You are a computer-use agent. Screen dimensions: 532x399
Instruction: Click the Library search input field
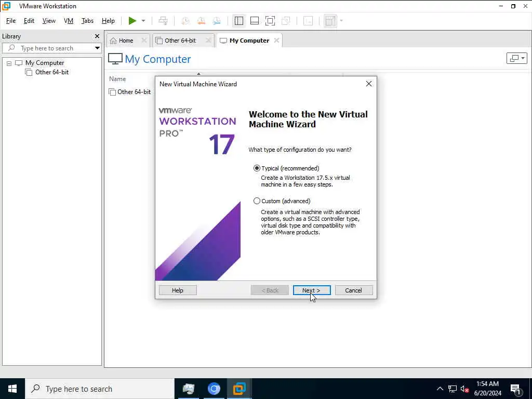[x=51, y=48]
